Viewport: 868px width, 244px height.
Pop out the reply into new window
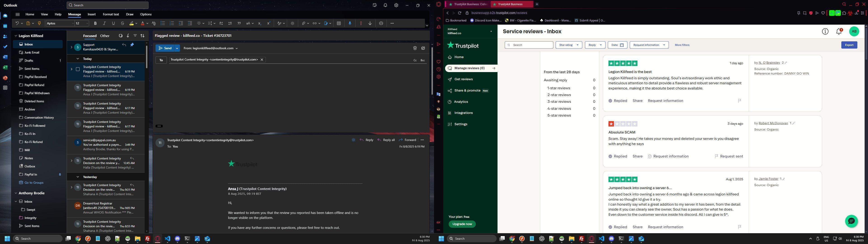tap(423, 48)
